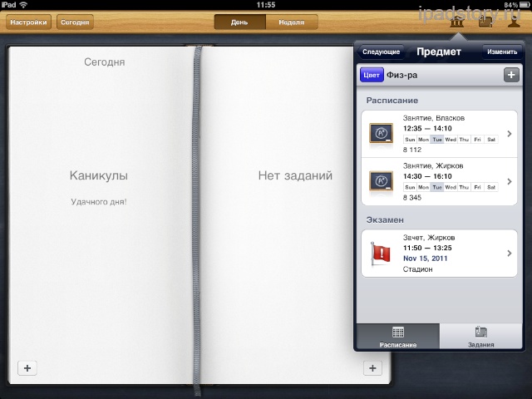This screenshot has width=532, height=399.
Task: Tap the Сегодня heading on the left page
Action: 105,62
